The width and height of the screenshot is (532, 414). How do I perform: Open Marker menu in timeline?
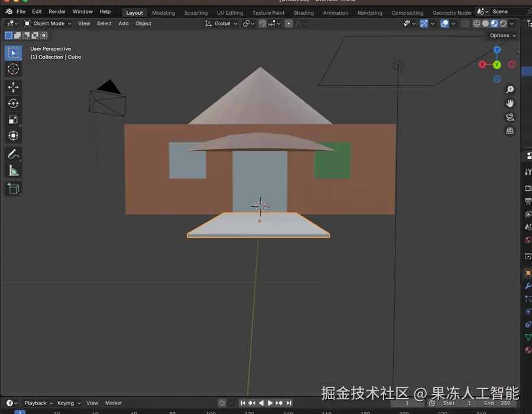(113, 403)
